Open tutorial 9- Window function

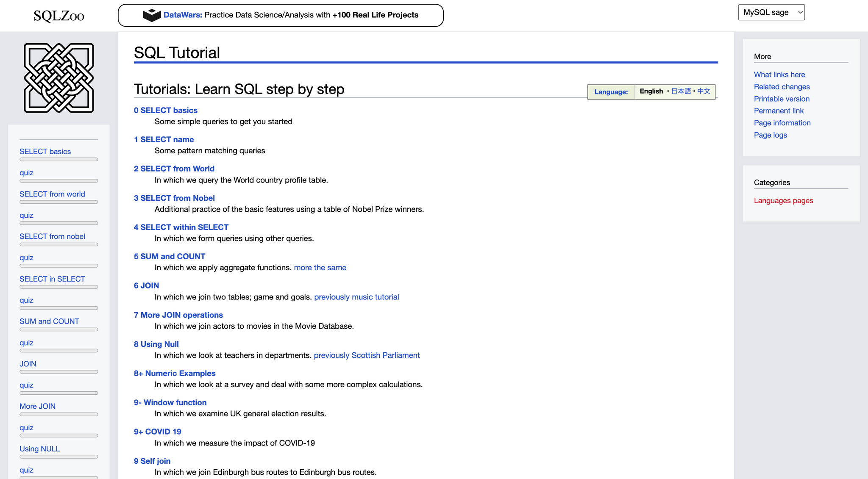pos(170,402)
